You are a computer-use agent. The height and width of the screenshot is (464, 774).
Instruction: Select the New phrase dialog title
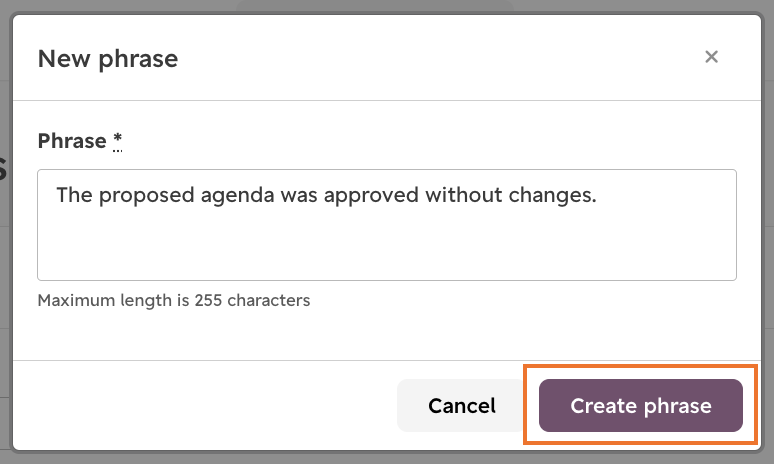(108, 59)
